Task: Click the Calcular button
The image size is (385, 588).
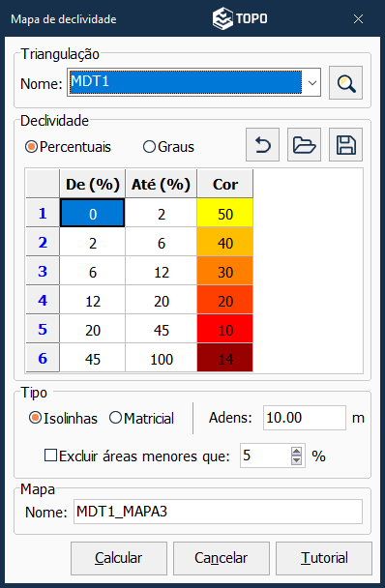Action: [119, 558]
